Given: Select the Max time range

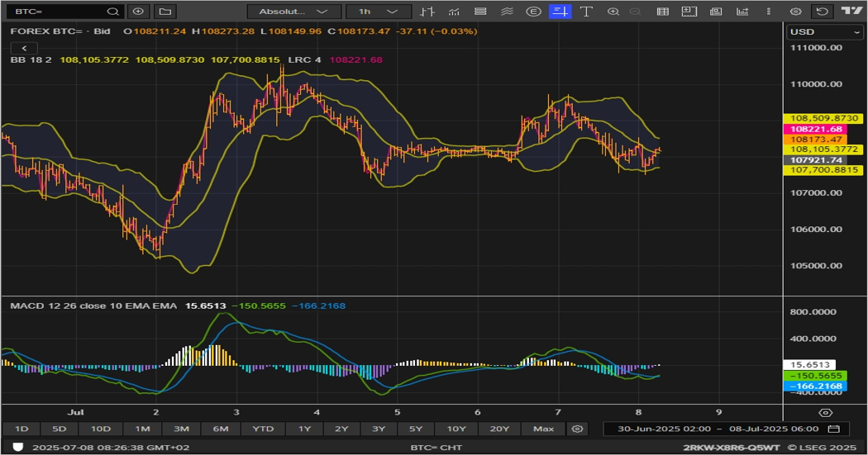Looking at the screenshot, I should click(544, 429).
